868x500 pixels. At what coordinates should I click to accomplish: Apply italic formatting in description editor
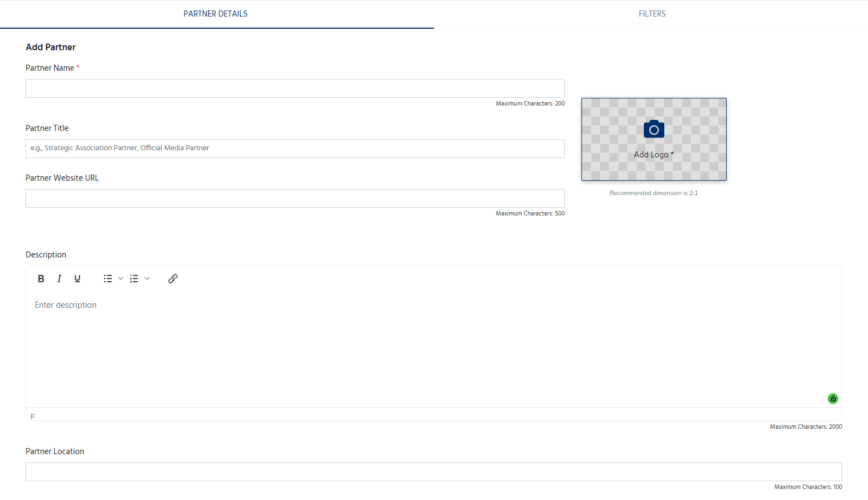[59, 279]
